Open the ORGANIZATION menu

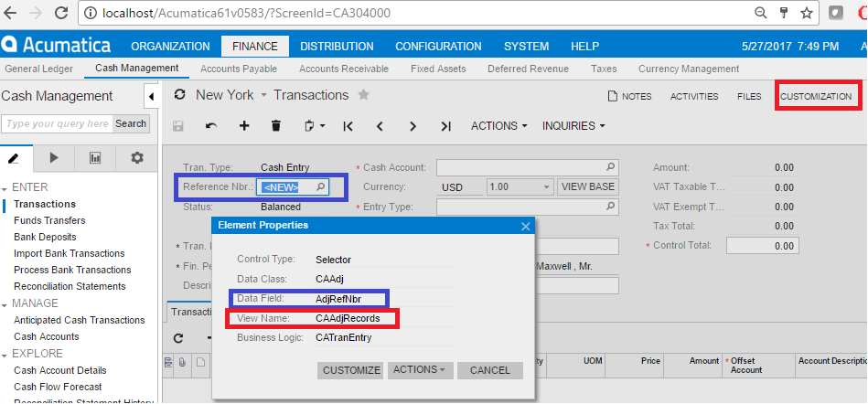coord(170,47)
